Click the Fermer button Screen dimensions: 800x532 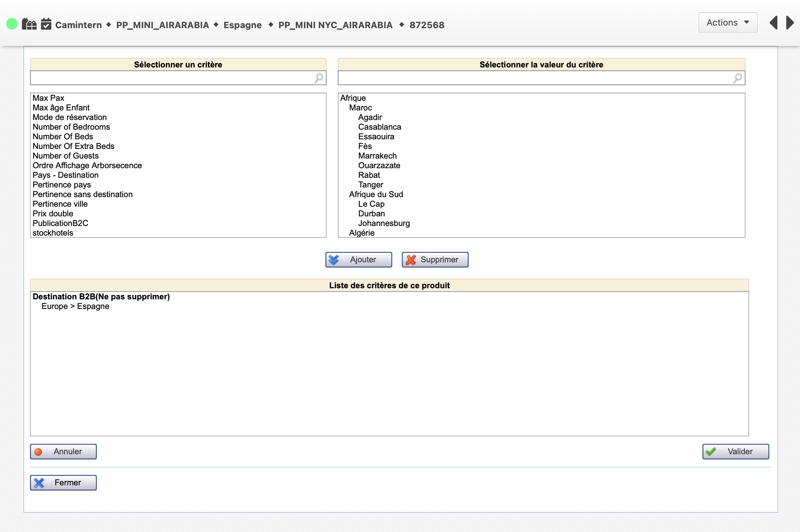(x=63, y=483)
